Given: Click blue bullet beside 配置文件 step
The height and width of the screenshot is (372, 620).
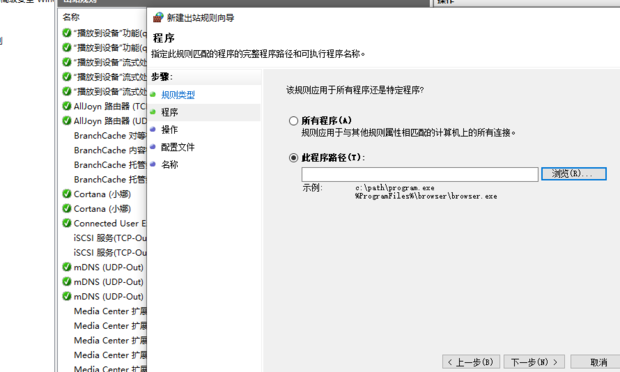Looking at the screenshot, I should 153,147.
